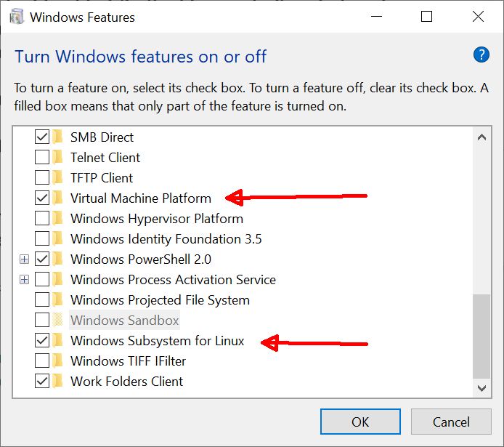Confirm changes with the OK button
This screenshot has height=447, width=504.
(x=360, y=422)
